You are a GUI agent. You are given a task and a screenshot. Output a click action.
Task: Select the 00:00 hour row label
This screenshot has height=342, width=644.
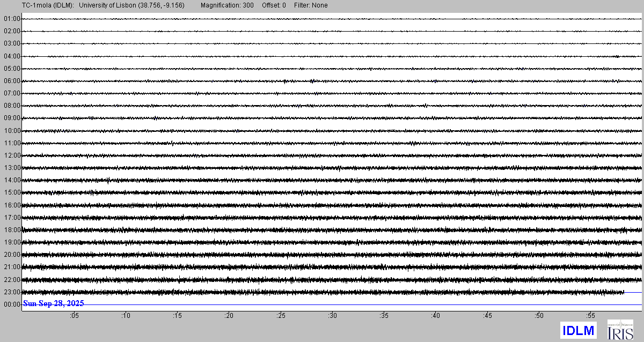[11, 304]
